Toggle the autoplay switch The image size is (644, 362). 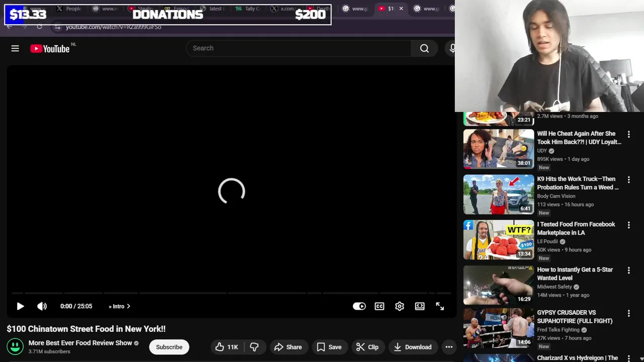pos(359,306)
